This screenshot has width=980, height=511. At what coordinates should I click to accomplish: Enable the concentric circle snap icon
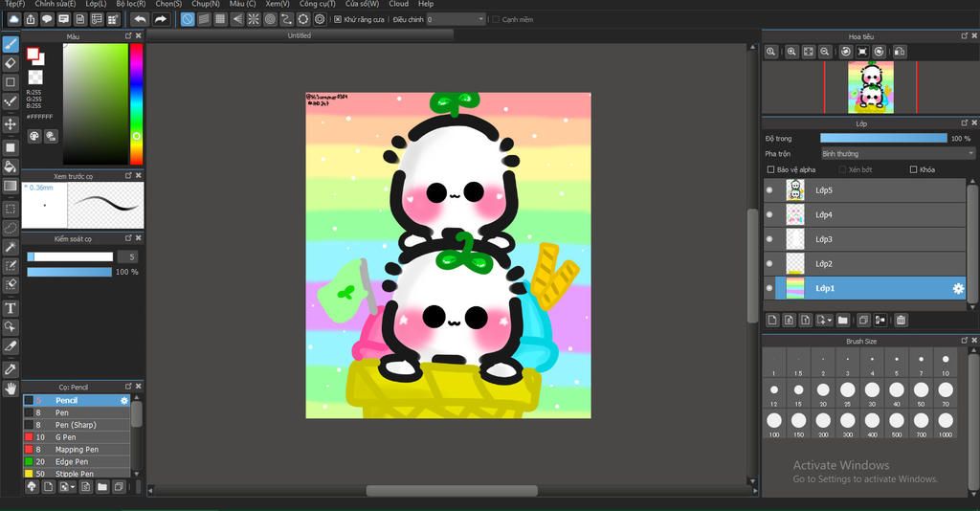tap(270, 19)
